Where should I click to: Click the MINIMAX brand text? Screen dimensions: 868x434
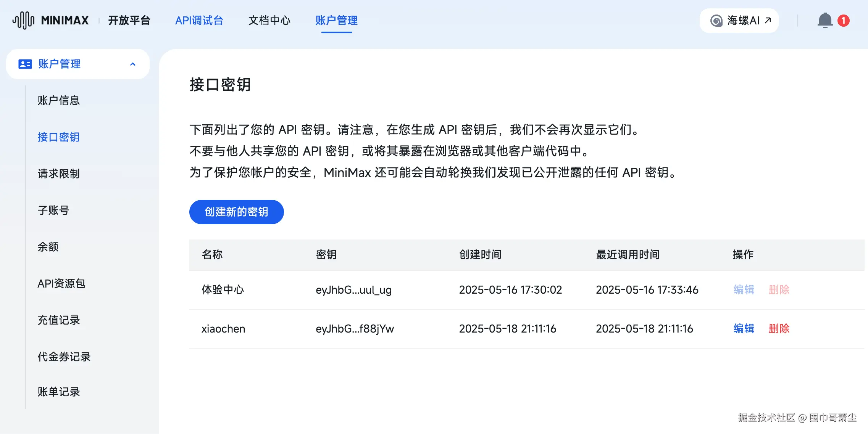(65, 20)
